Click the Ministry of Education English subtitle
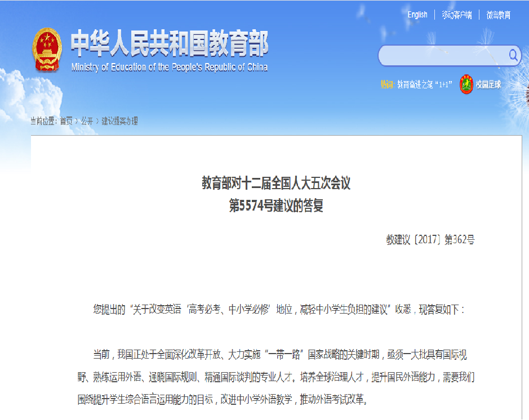The height and width of the screenshot is (420, 529). coord(169,68)
